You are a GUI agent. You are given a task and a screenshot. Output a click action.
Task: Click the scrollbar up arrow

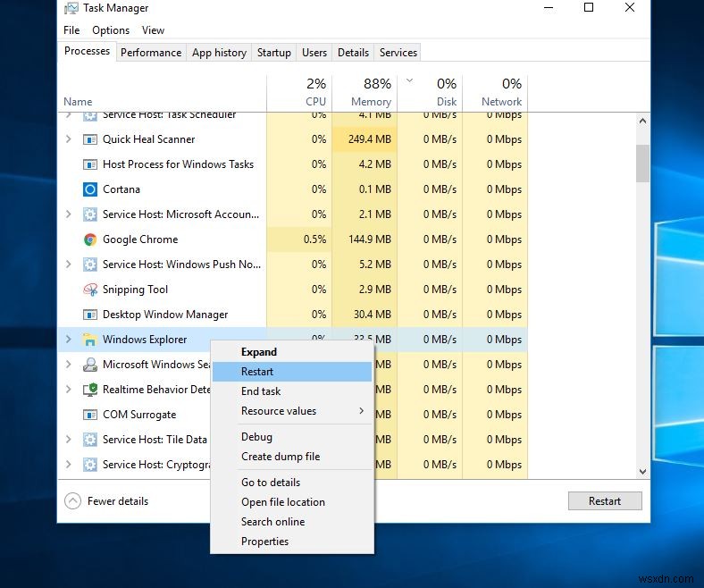point(642,121)
